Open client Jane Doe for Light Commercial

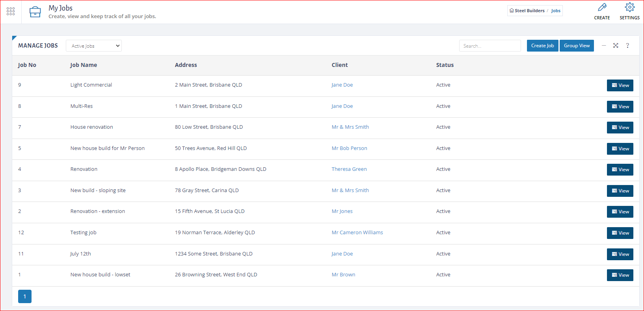pos(342,85)
